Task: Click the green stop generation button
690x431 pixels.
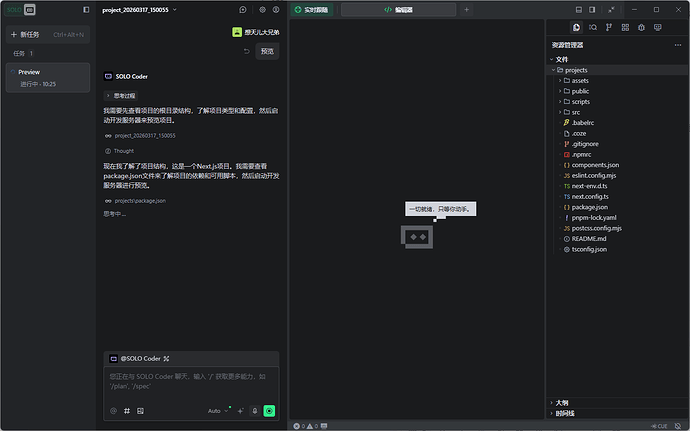Action: click(x=269, y=410)
